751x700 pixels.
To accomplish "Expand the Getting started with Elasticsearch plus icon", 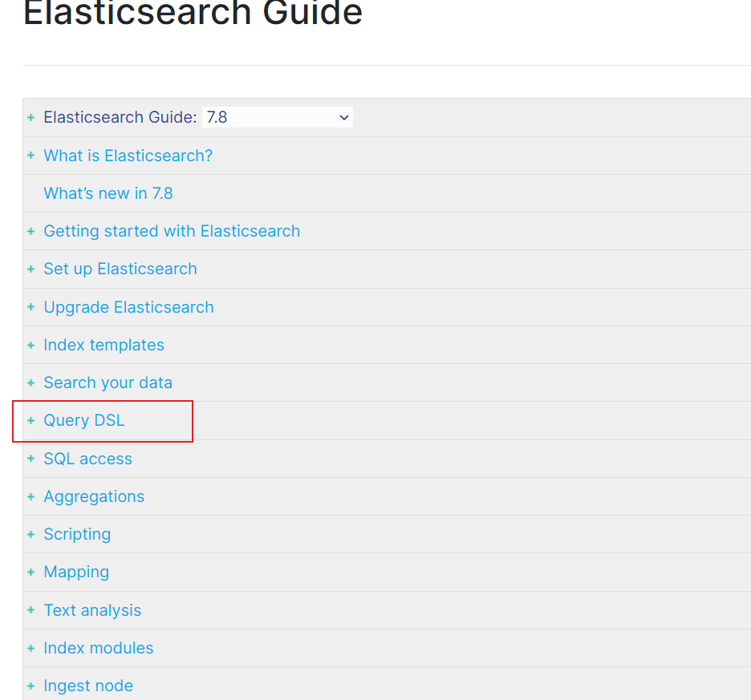I will pos(31,231).
